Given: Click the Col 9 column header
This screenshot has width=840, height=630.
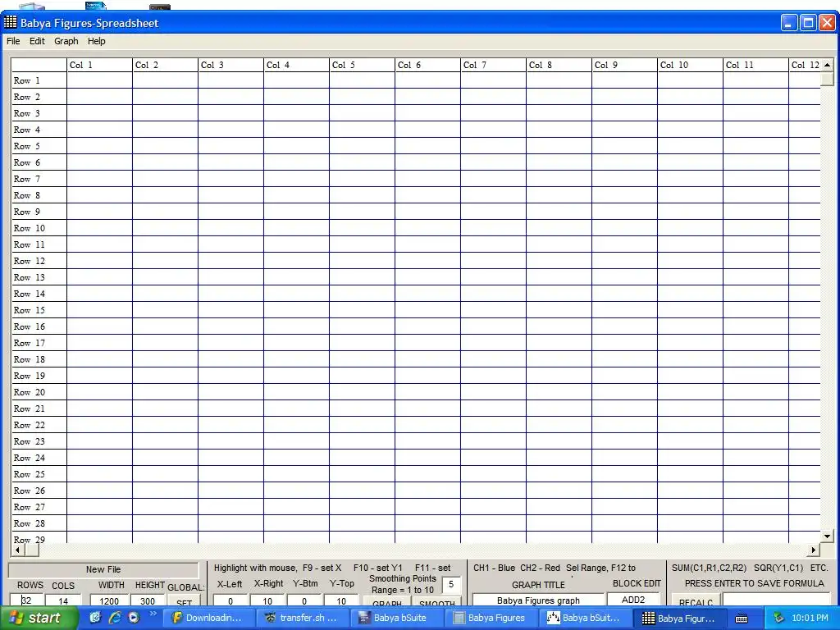Looking at the screenshot, I should point(624,65).
